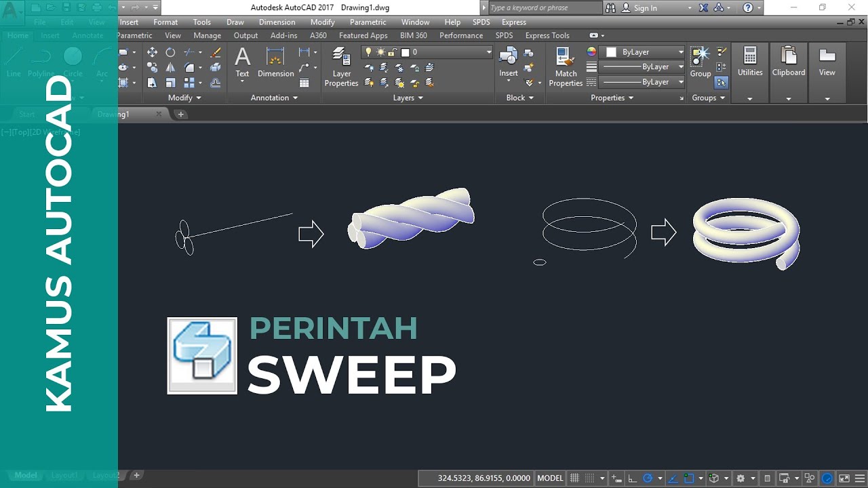Click the Copy tool in Modify panel

coord(152,68)
